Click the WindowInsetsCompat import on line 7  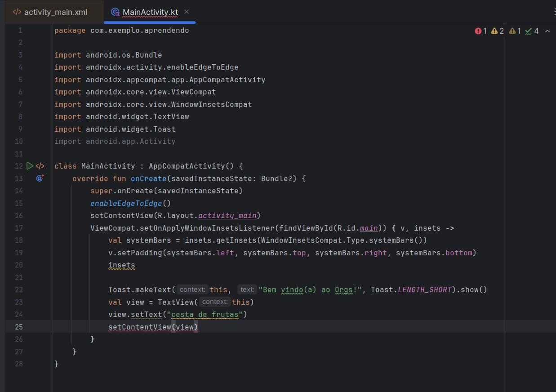coord(153,104)
